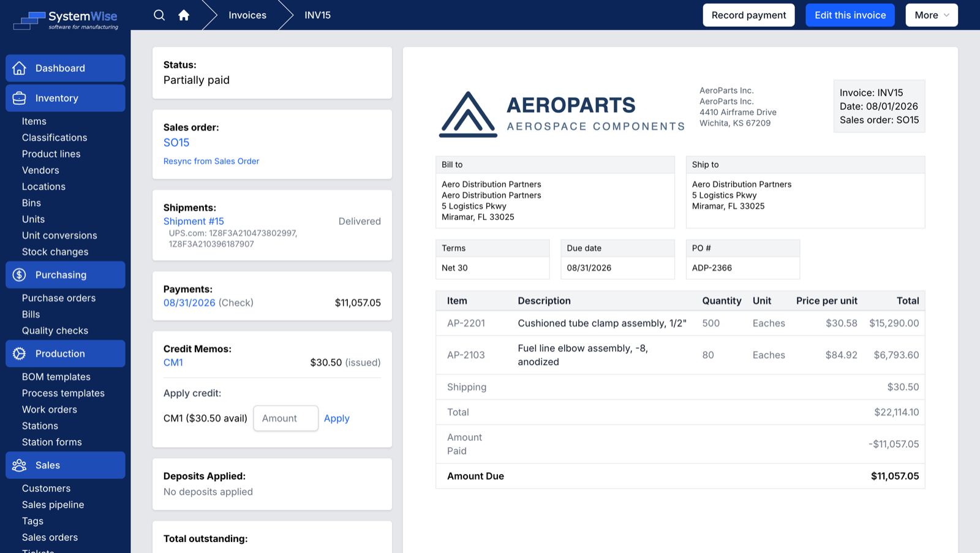Click the Sales people icon
This screenshot has height=553, width=980.
coord(20,465)
